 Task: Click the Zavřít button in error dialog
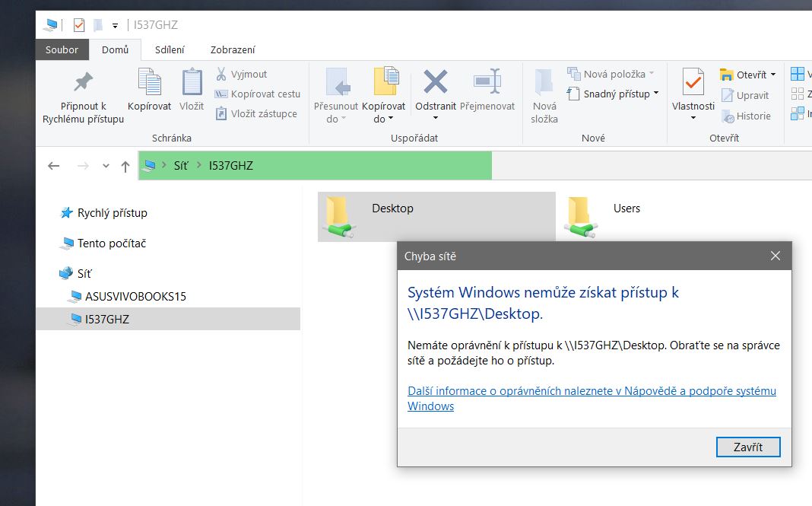pyautogui.click(x=748, y=447)
